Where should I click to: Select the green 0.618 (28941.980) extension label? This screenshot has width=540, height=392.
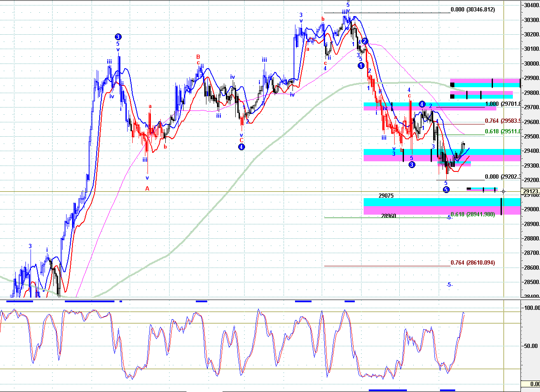click(473, 215)
